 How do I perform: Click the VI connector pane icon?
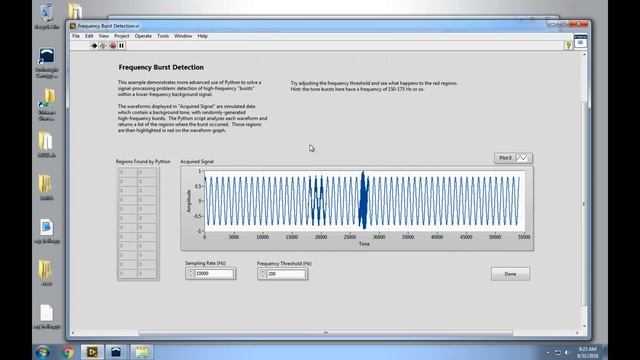tap(580, 42)
